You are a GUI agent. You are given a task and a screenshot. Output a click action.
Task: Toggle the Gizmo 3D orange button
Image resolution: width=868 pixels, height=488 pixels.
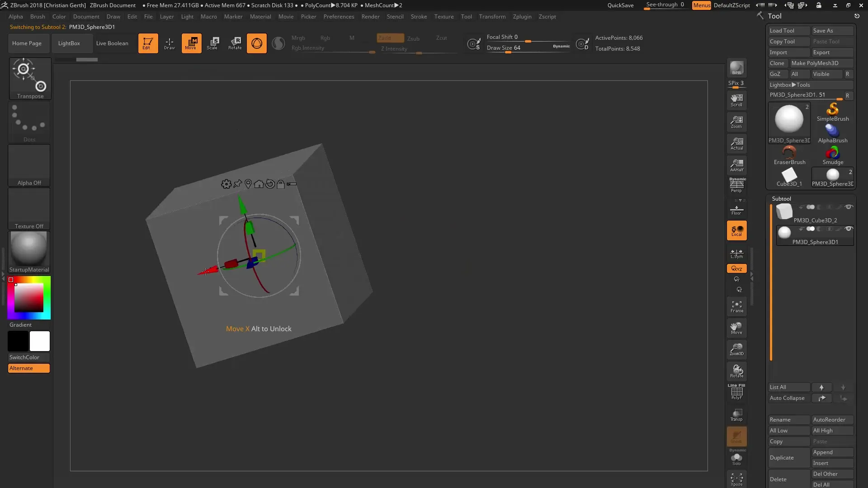(256, 43)
